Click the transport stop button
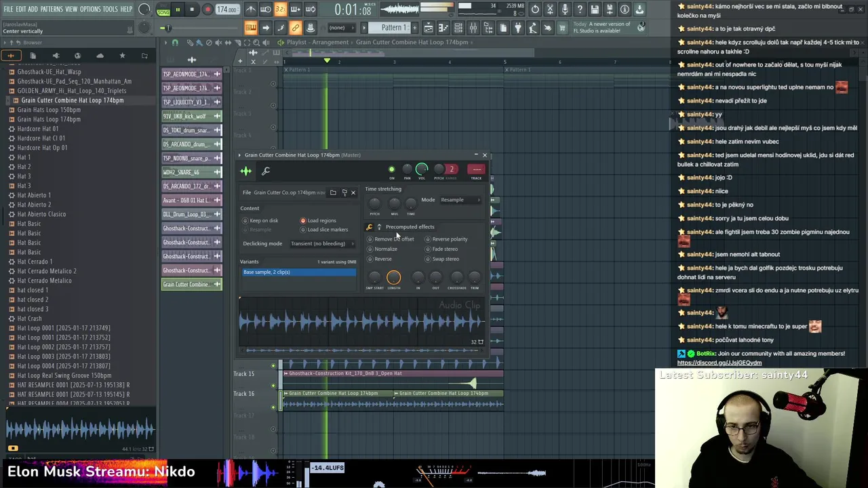The width and height of the screenshot is (868, 488). pyautogui.click(x=192, y=9)
